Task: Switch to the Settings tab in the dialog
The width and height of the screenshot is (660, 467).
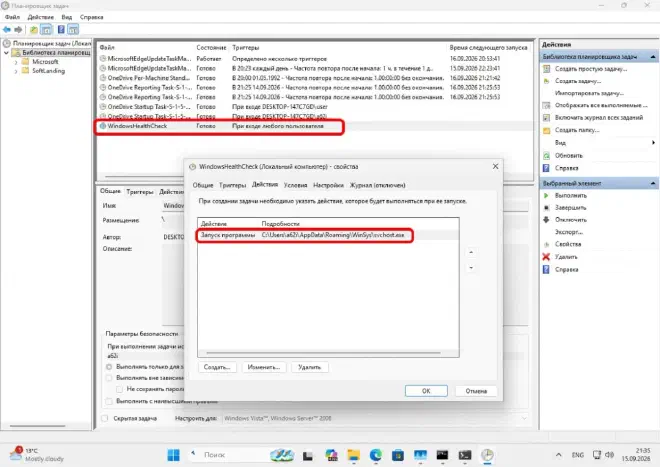Action: [328, 185]
